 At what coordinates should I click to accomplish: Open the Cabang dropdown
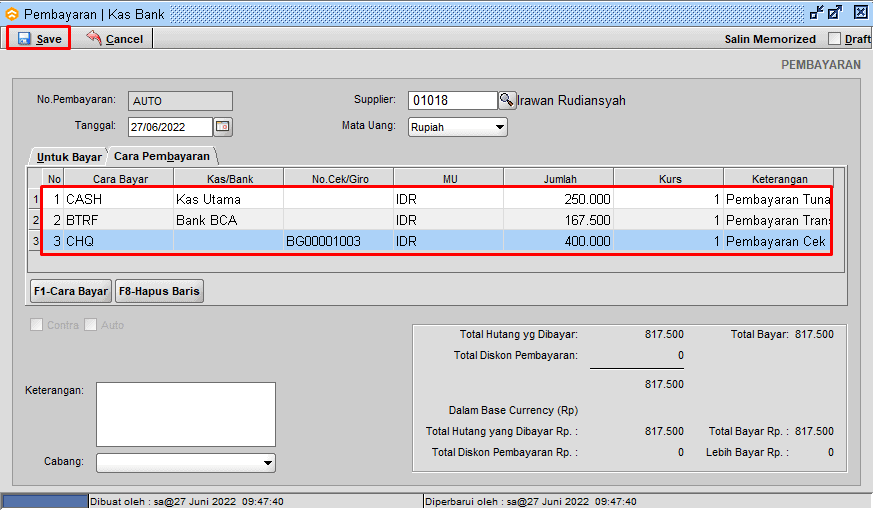tap(186, 463)
